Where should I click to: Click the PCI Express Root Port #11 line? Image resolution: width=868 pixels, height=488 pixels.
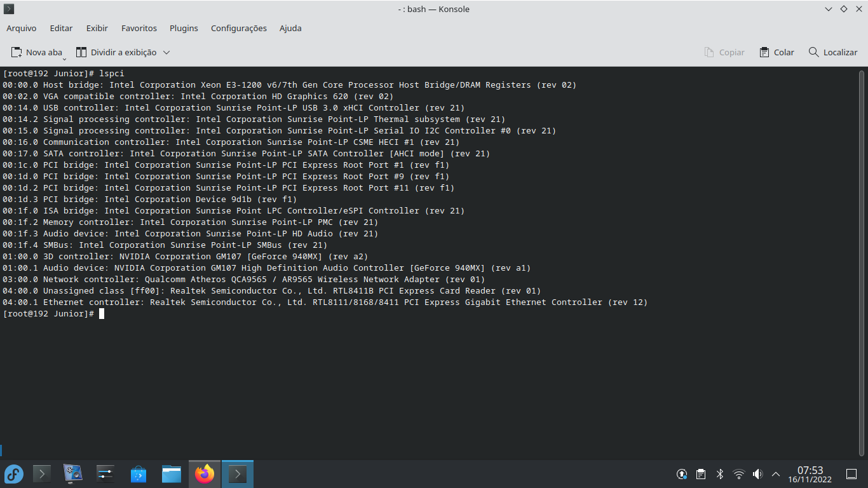[229, 188]
